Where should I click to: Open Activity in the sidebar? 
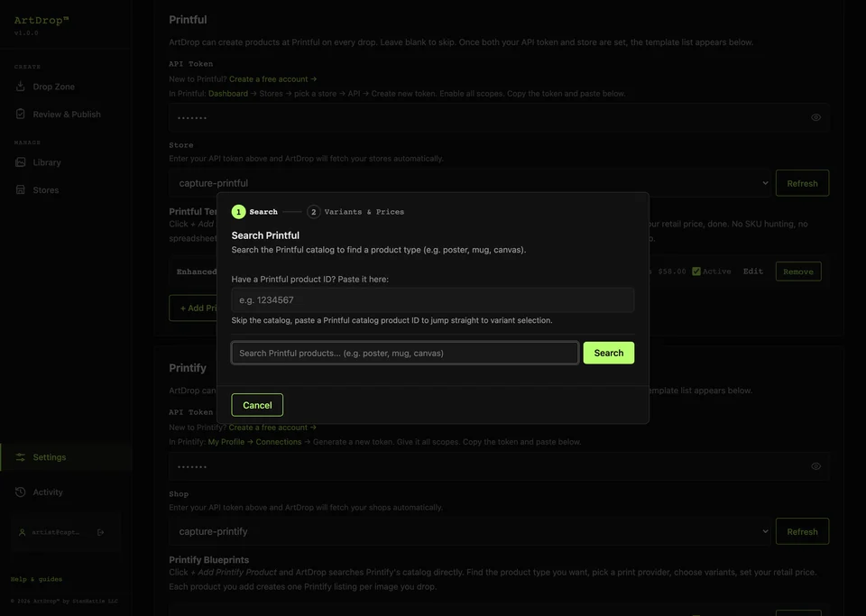click(x=66, y=492)
